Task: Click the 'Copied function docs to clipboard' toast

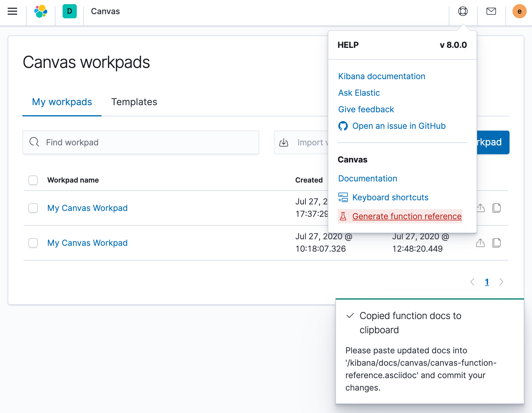Action: coord(430,351)
